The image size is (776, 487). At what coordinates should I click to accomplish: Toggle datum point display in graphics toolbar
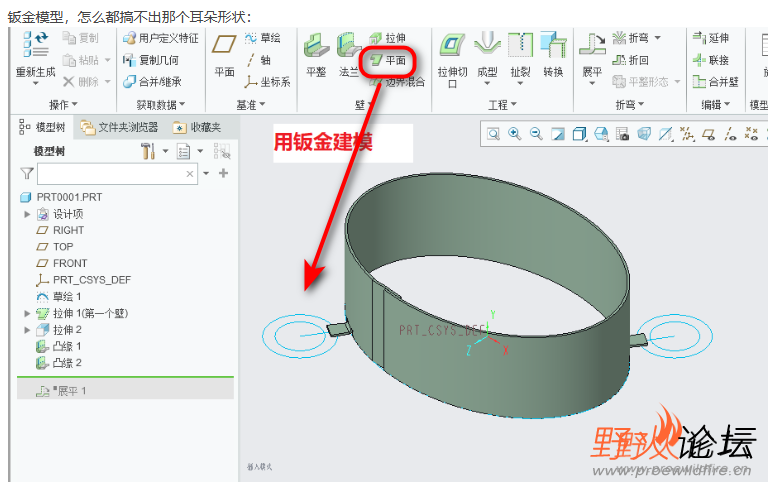[x=751, y=134]
